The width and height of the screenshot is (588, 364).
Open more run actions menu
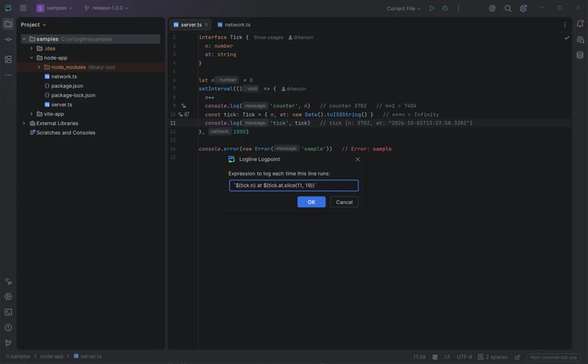(458, 8)
